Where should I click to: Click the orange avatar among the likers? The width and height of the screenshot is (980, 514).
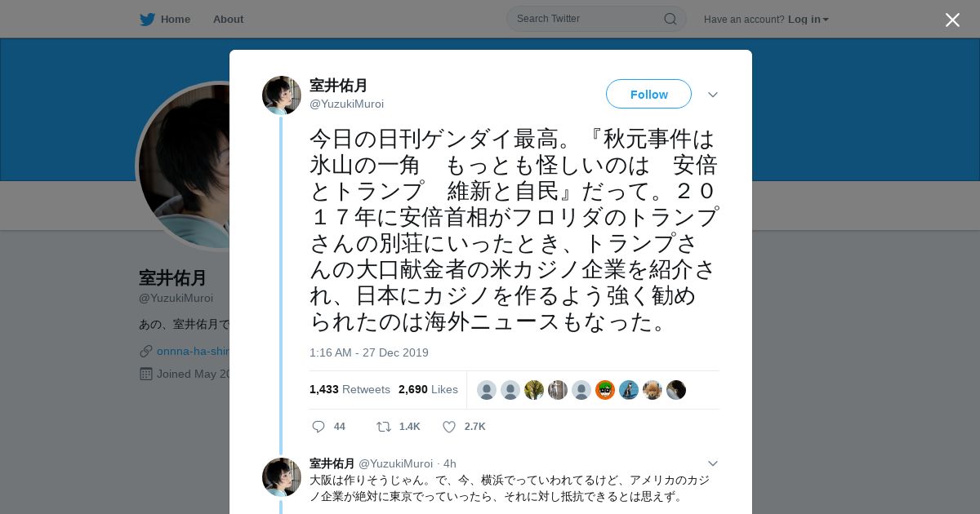click(x=604, y=390)
